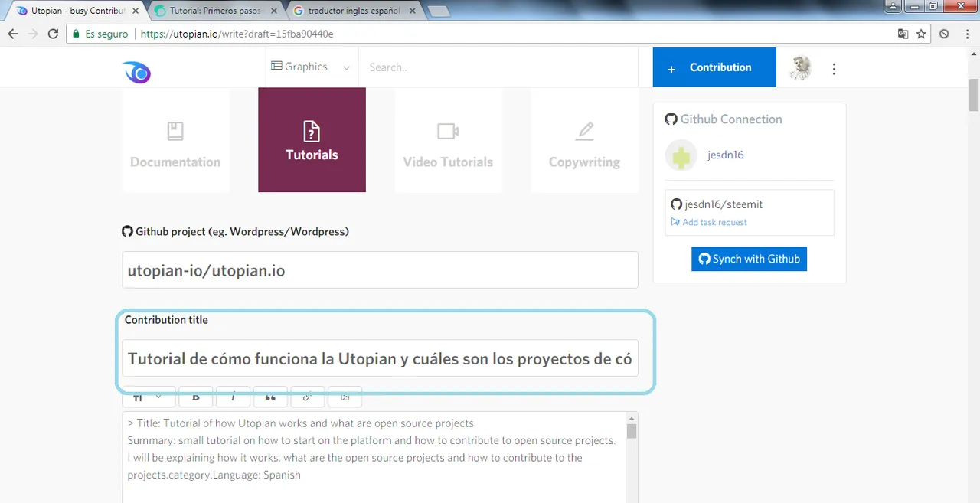The height and width of the screenshot is (503, 980).
Task: Click the Synch with Github button
Action: (x=749, y=259)
